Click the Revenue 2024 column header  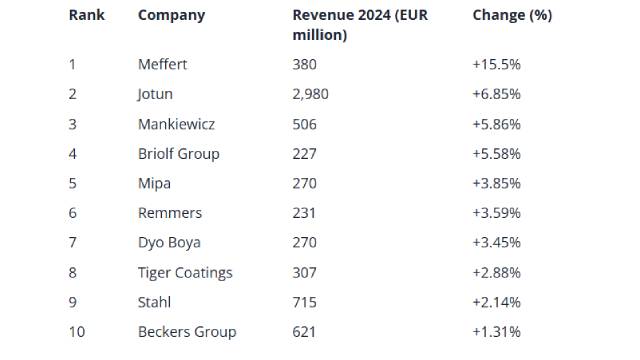pos(360,25)
